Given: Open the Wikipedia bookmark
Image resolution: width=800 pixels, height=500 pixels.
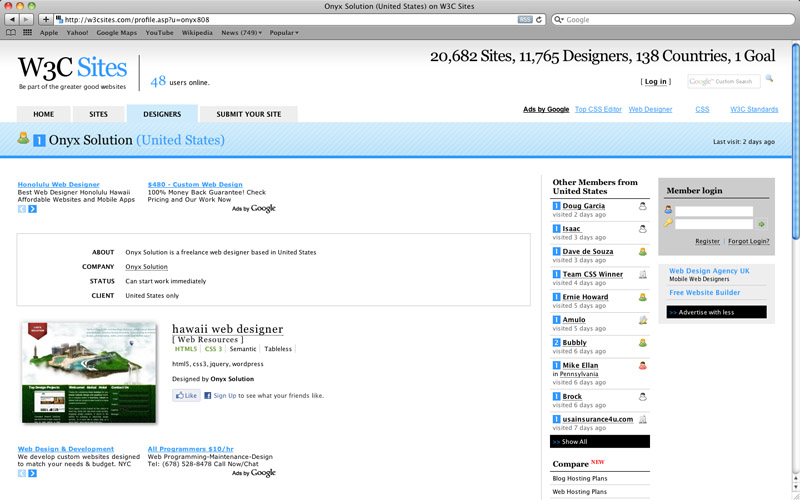Looking at the screenshot, I should [197, 33].
